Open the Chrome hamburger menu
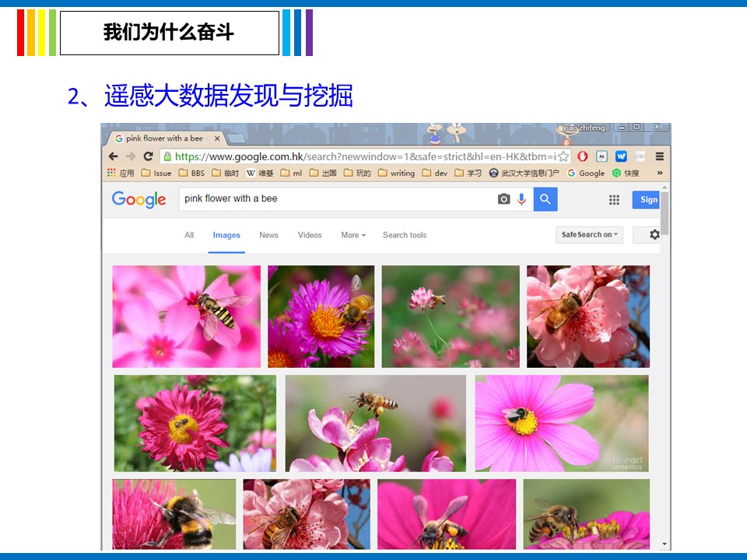Screen dimensions: 747x560 [x=660, y=156]
